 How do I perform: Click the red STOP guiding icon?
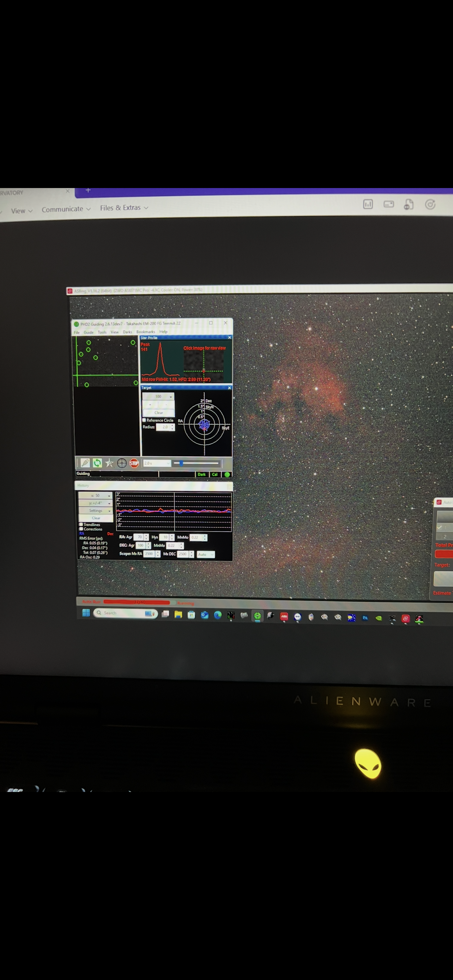pyautogui.click(x=134, y=463)
